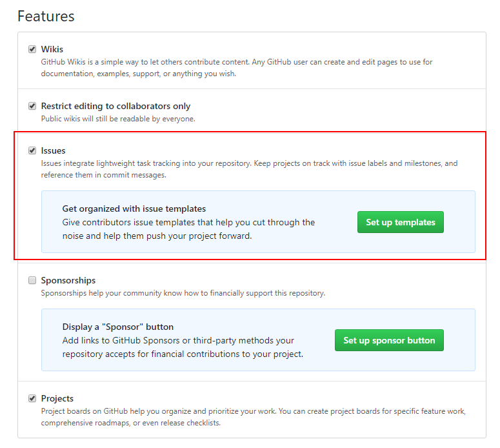
Task: Click the Display a "Sponsor" button heading
Action: pos(117,327)
